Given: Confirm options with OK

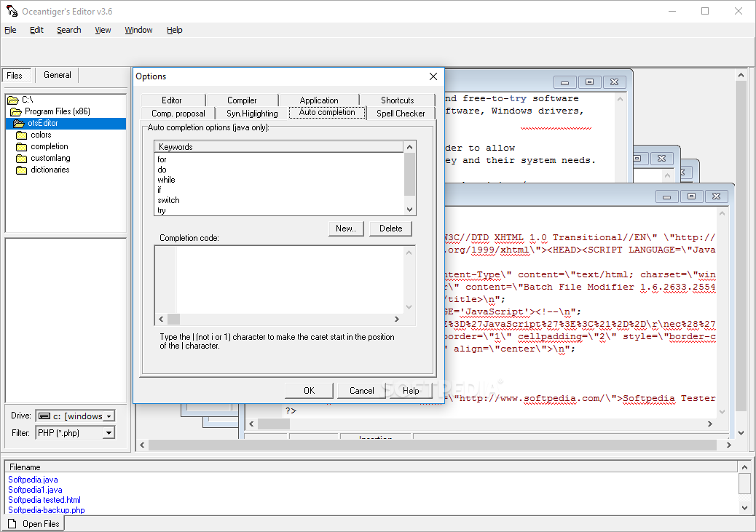Looking at the screenshot, I should pyautogui.click(x=309, y=390).
